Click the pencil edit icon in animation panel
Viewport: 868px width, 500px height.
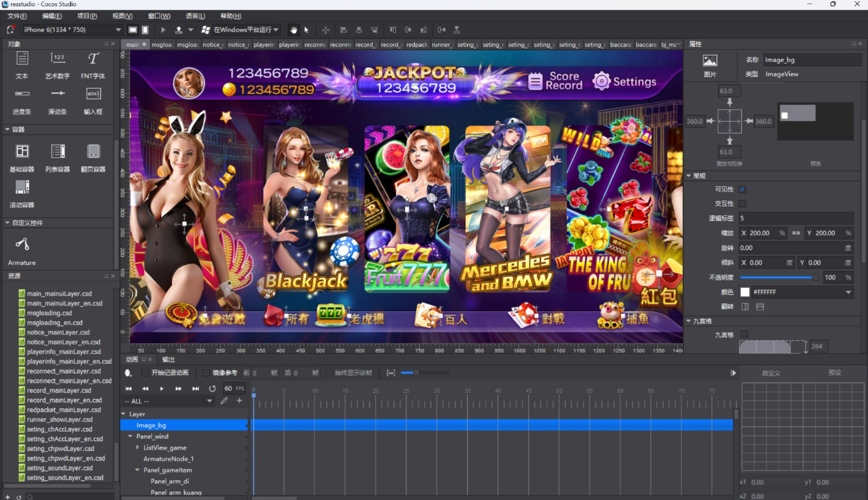click(x=224, y=401)
